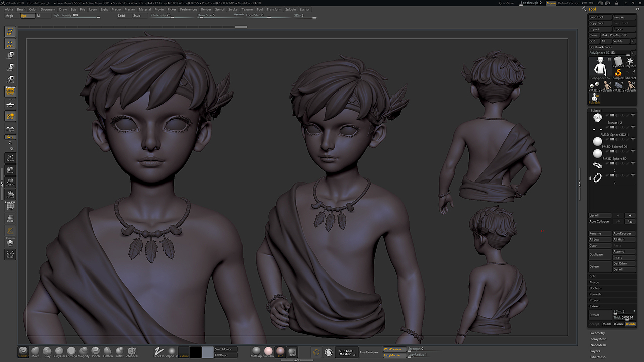Hide the PM3D_Sphere3D subtool with its eye icon

coord(633,152)
